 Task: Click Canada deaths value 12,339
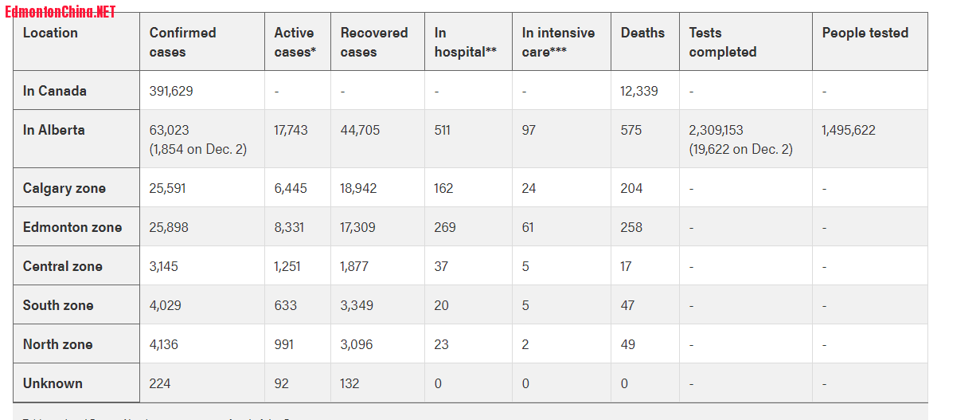tap(639, 91)
